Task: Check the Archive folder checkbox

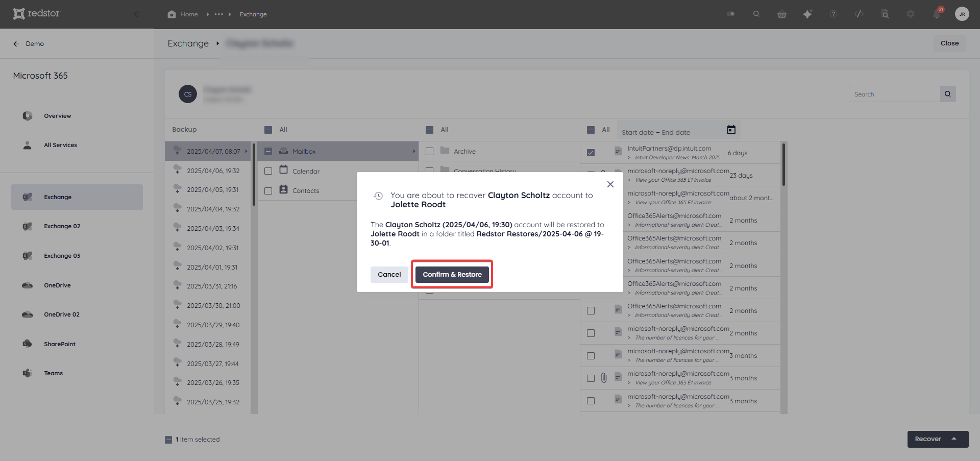Action: [x=429, y=152]
